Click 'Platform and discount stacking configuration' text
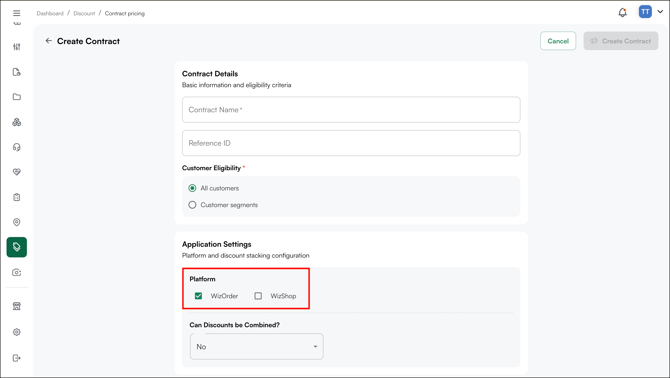Screen dimensions: 670x378 click(246, 255)
